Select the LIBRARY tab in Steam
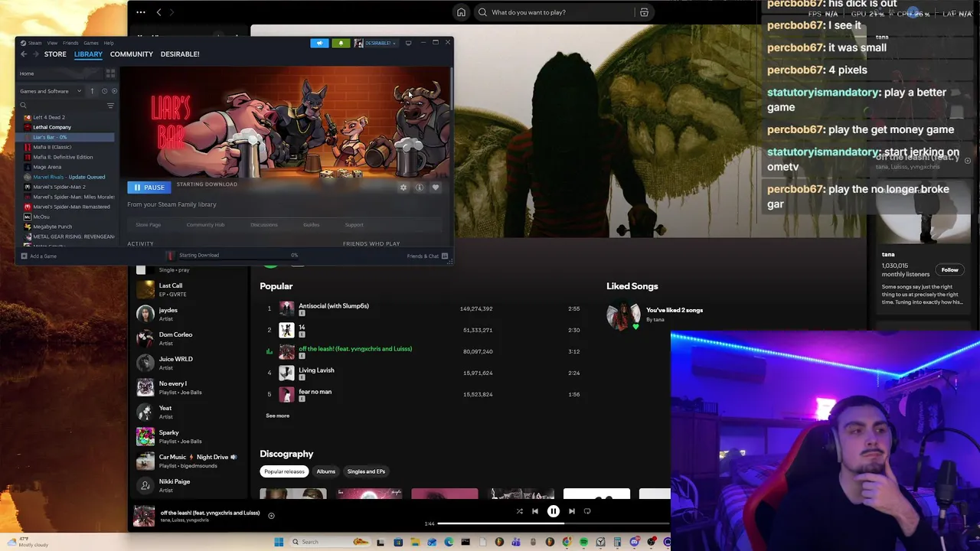 pos(88,54)
